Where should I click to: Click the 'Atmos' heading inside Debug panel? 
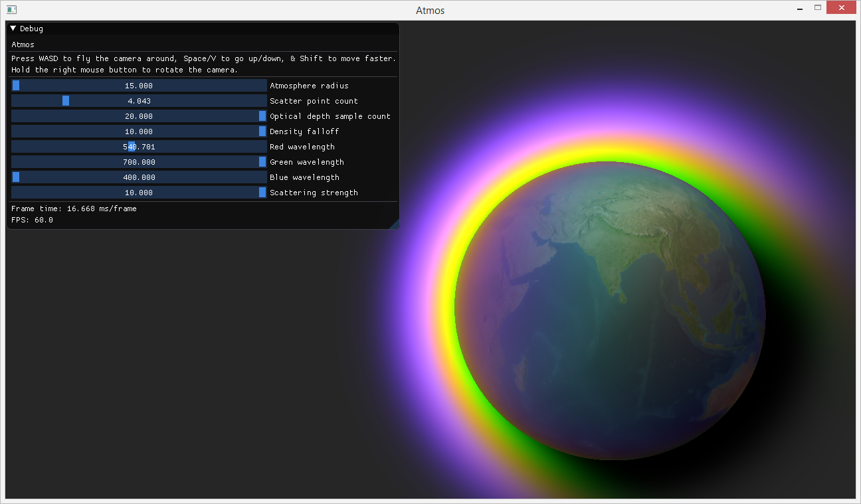pyautogui.click(x=23, y=44)
